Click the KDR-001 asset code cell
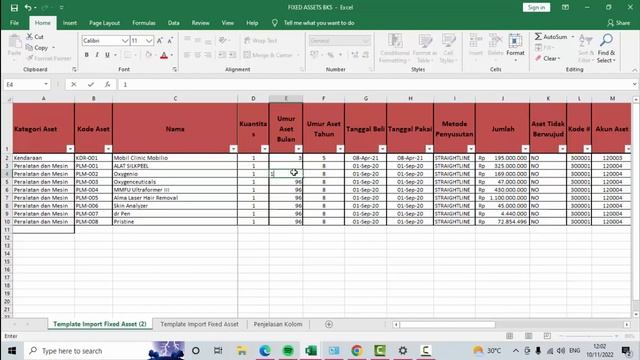640x360 pixels. (93, 158)
